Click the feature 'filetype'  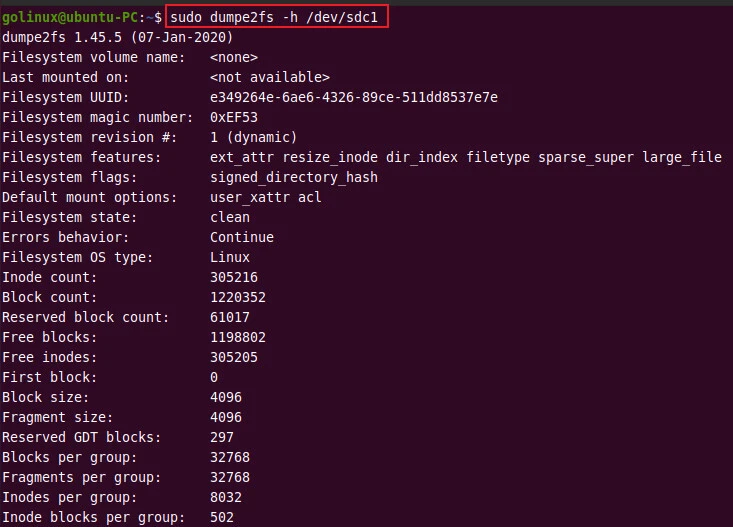pos(498,158)
